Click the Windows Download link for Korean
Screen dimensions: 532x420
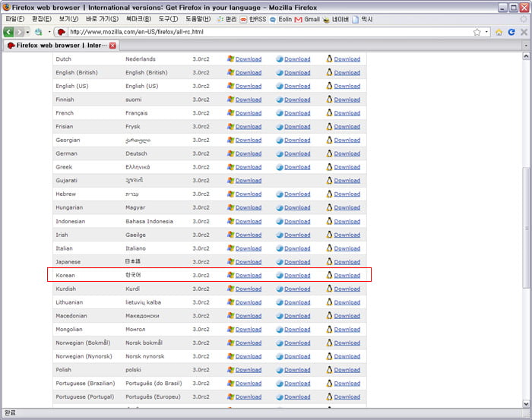tap(249, 276)
